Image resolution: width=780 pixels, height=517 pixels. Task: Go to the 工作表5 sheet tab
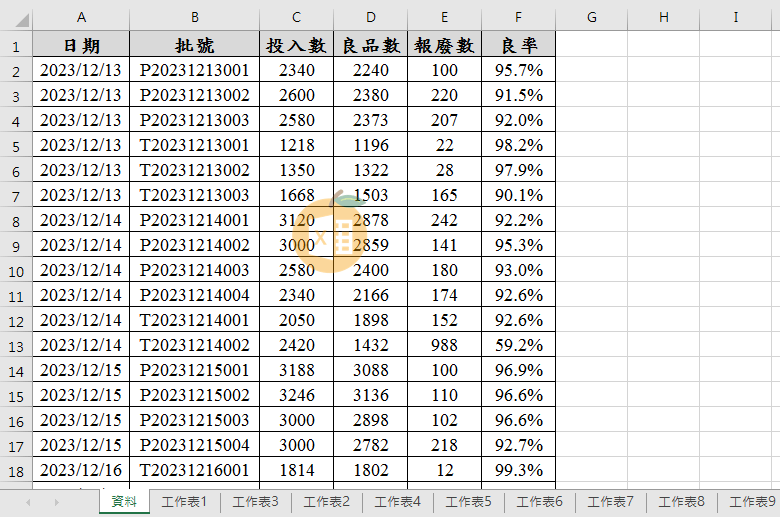coord(468,502)
